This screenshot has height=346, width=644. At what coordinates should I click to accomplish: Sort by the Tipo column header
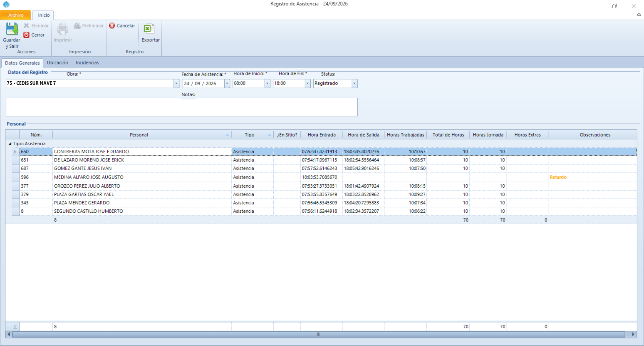coord(252,135)
